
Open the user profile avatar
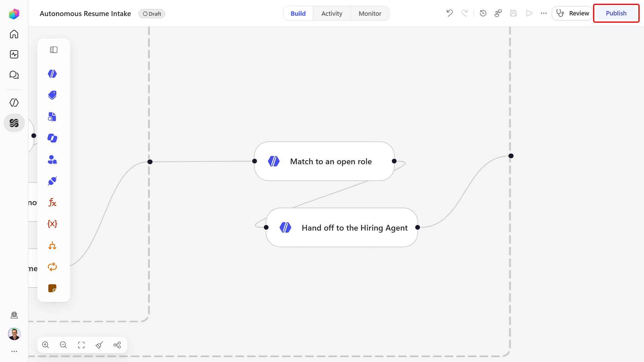(x=14, y=334)
